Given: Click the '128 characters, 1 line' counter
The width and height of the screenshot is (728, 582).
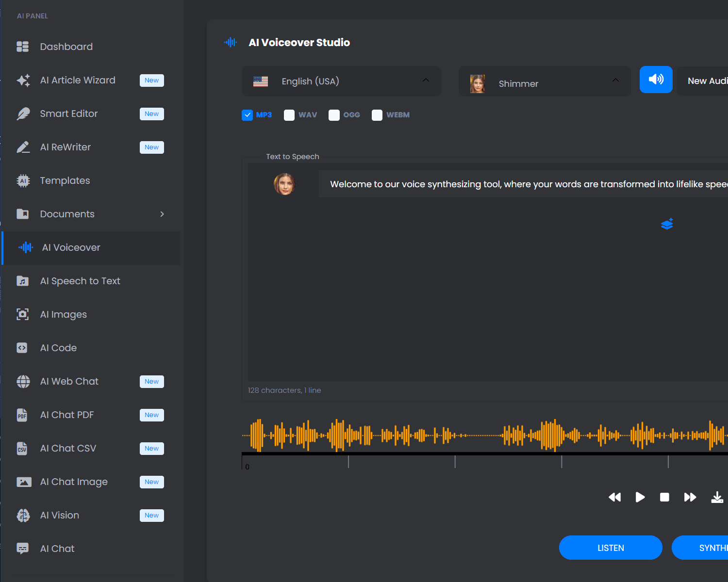Looking at the screenshot, I should click(284, 390).
